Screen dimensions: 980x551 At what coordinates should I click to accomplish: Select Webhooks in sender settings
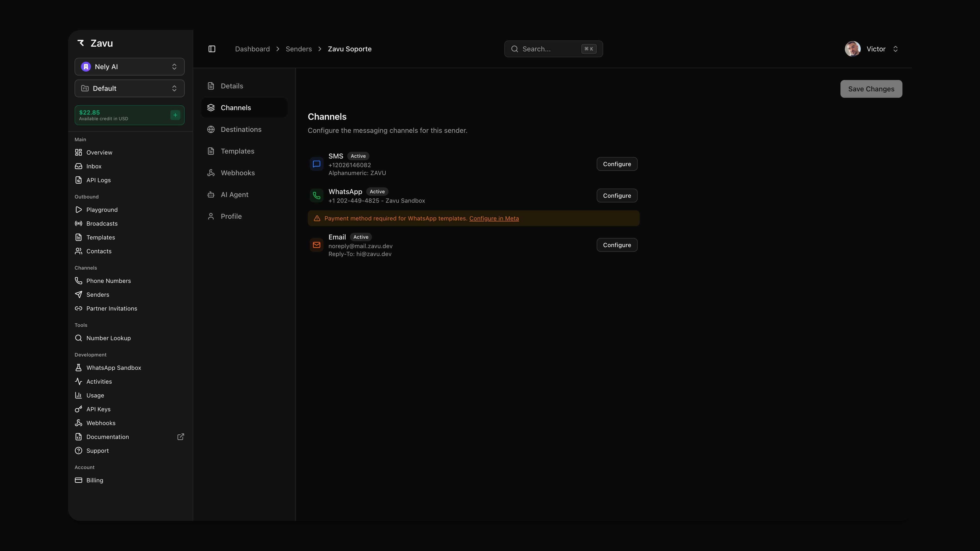(237, 173)
